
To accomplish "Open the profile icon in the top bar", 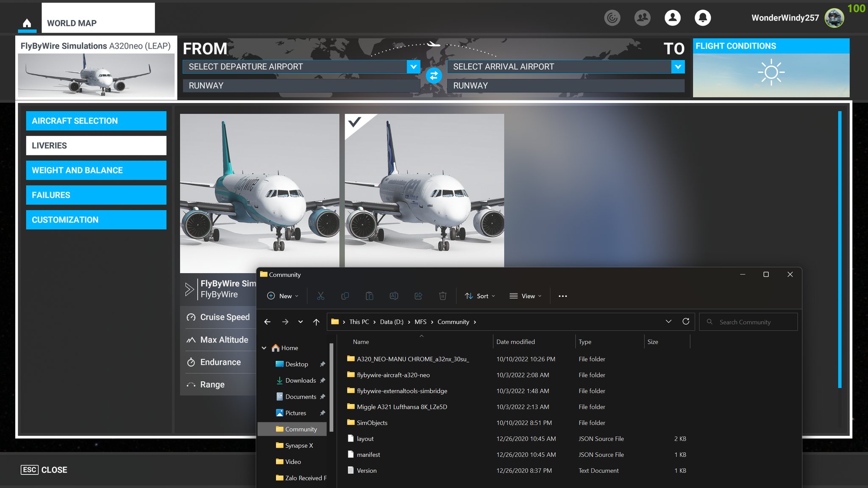I will (673, 18).
